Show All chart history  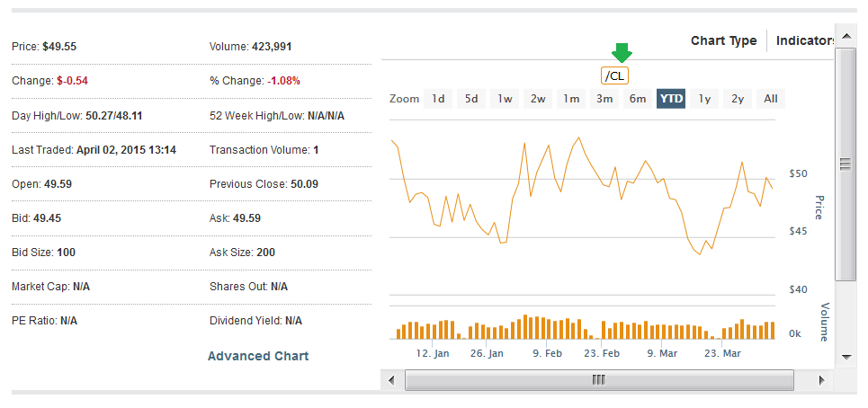pos(771,99)
